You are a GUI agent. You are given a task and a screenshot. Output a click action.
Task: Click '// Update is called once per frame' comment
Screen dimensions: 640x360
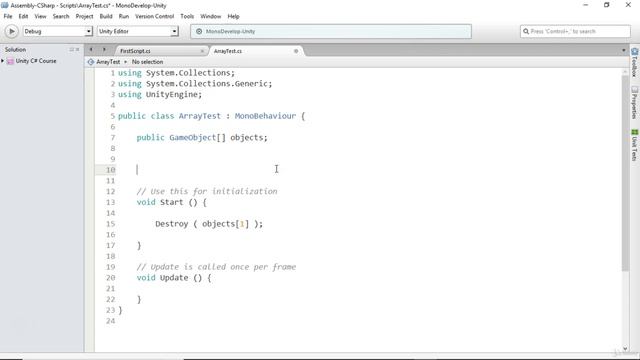click(x=216, y=267)
